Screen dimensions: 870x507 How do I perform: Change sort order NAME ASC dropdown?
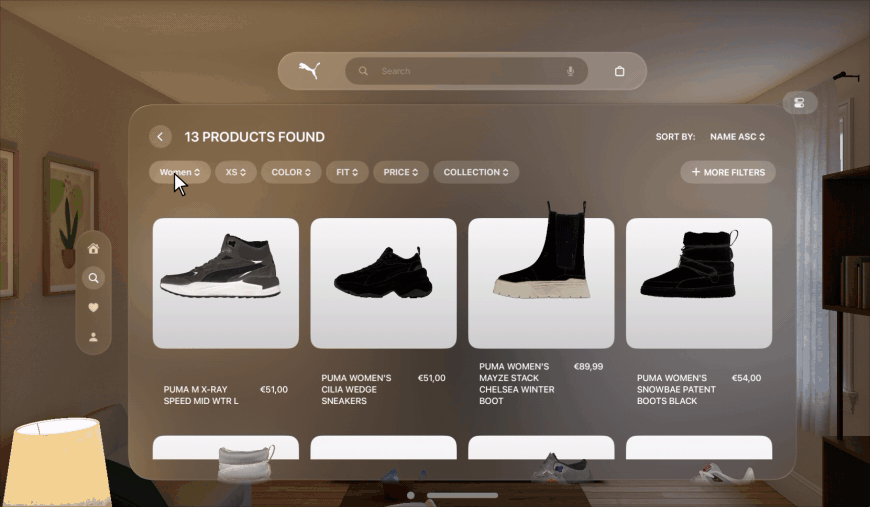[x=737, y=136]
